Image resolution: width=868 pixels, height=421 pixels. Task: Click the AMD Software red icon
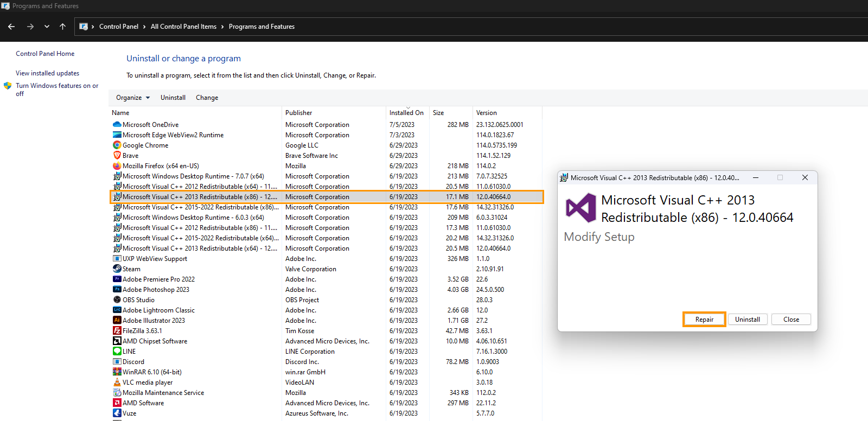pos(117,403)
